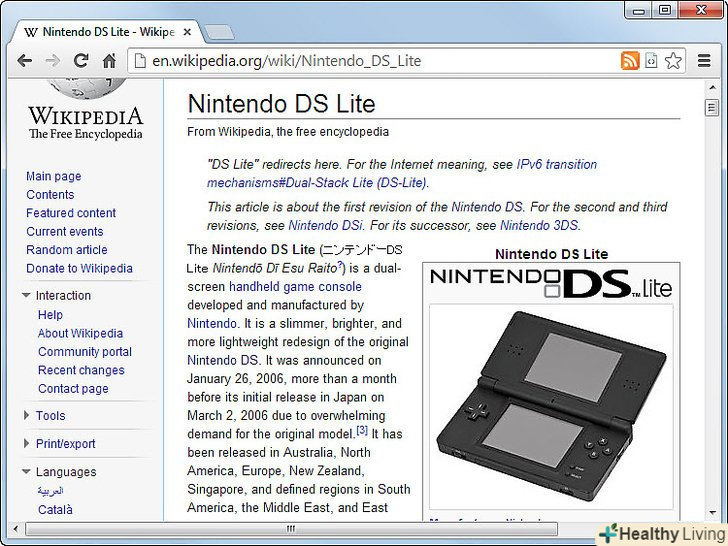Click the text 'From Wikipedia, the free encyclopedia'

click(288, 132)
